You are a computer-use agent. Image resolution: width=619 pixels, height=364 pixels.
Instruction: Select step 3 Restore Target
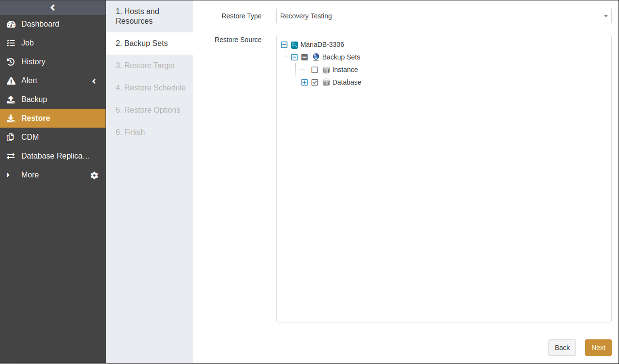tap(150, 66)
